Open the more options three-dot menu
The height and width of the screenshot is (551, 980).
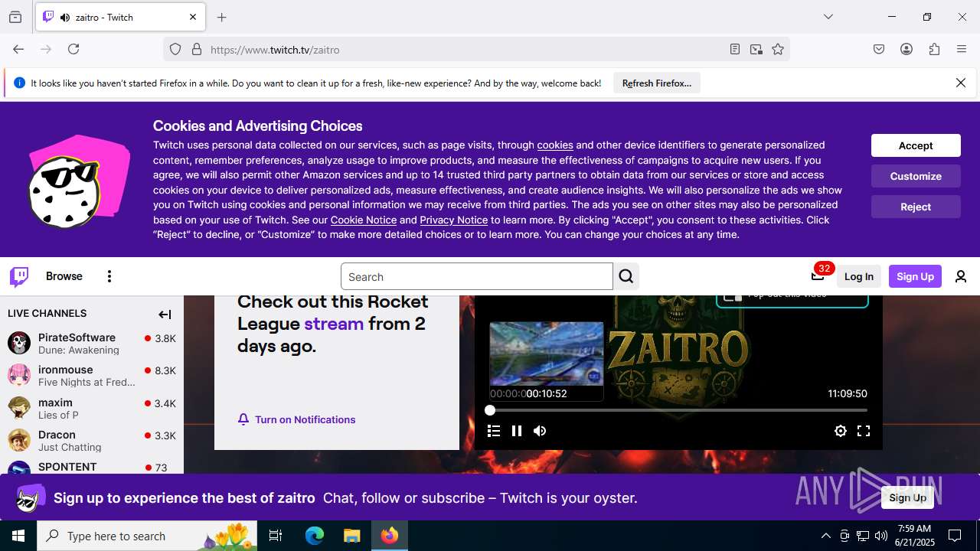coord(109,276)
